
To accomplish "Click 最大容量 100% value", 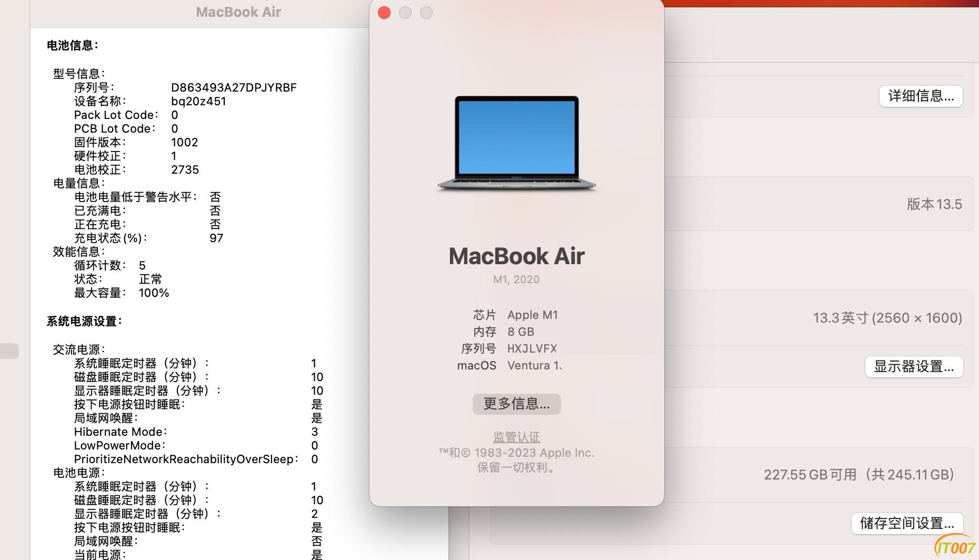I will pyautogui.click(x=154, y=293).
